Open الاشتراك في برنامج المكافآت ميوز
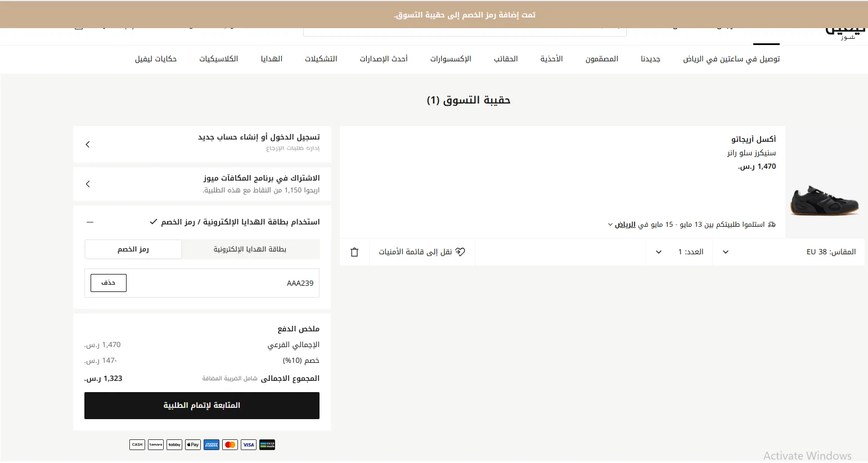This screenshot has width=868, height=463. pyautogui.click(x=202, y=184)
